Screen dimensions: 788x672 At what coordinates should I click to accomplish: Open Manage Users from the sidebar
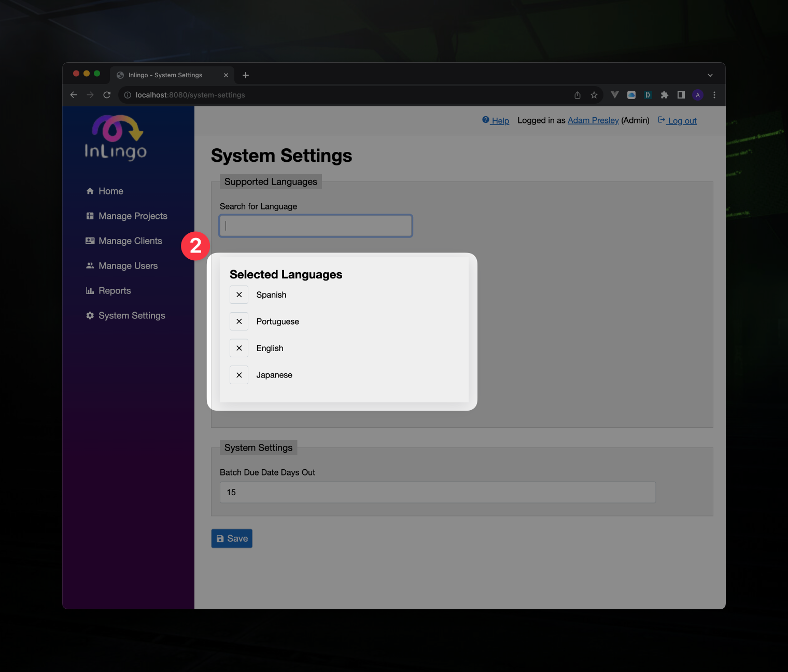[128, 265]
